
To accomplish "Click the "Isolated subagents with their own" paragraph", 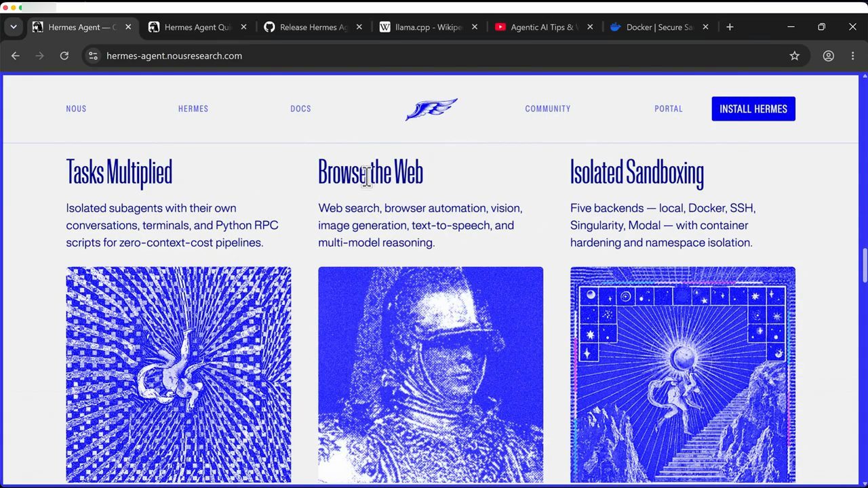I will pyautogui.click(x=172, y=225).
